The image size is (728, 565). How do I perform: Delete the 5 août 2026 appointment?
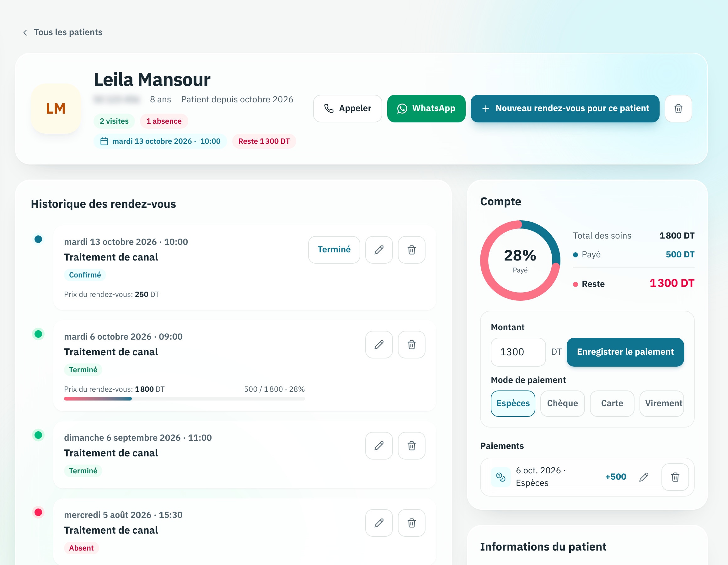click(x=411, y=522)
